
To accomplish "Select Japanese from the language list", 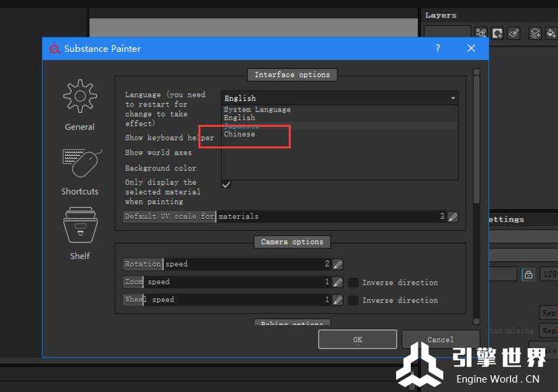I will [x=339, y=126].
